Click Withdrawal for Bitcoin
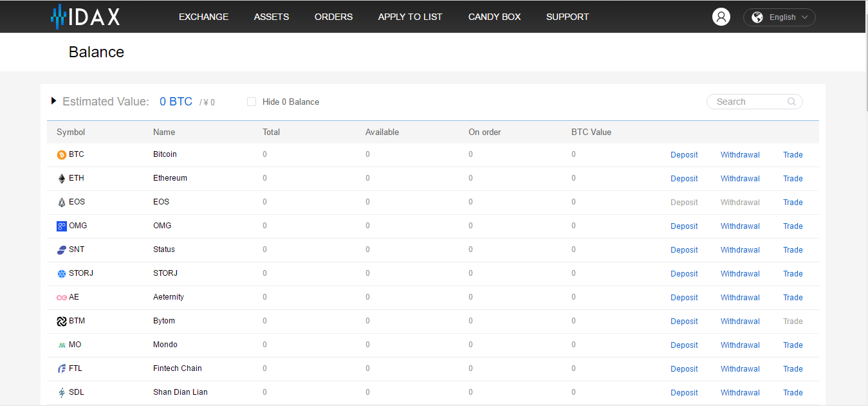Viewport: 868px width, 407px height. (740, 155)
